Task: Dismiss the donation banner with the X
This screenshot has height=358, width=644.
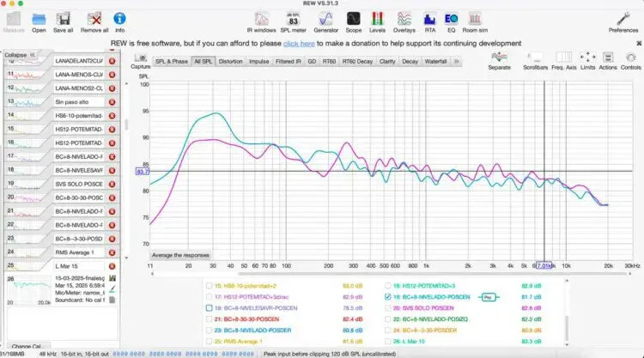Action: pyautogui.click(x=639, y=43)
